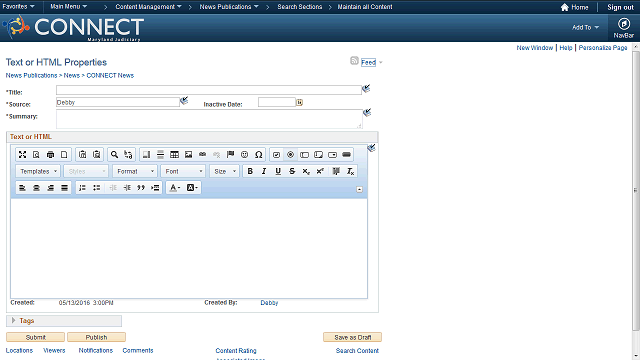Image resolution: width=640 pixels, height=360 pixels.
Task: Apply superscript formatting
Action: click(x=320, y=171)
